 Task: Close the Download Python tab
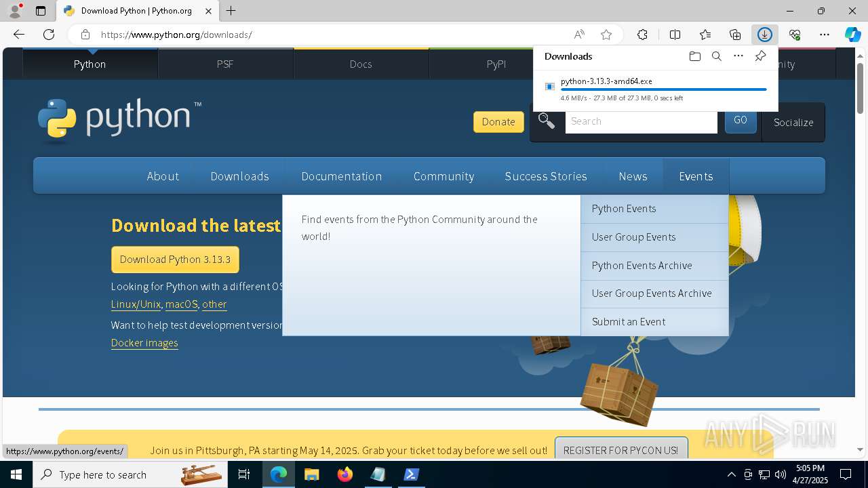pos(209,11)
